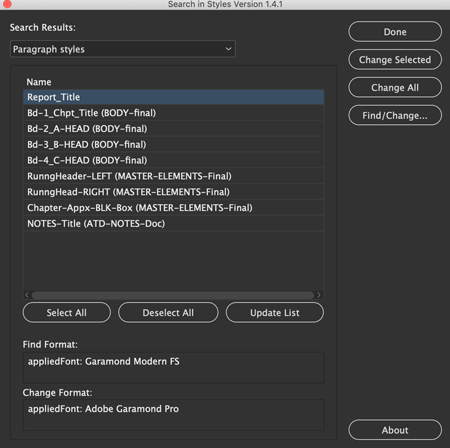Open the Find/Change... dialog button

pyautogui.click(x=395, y=115)
